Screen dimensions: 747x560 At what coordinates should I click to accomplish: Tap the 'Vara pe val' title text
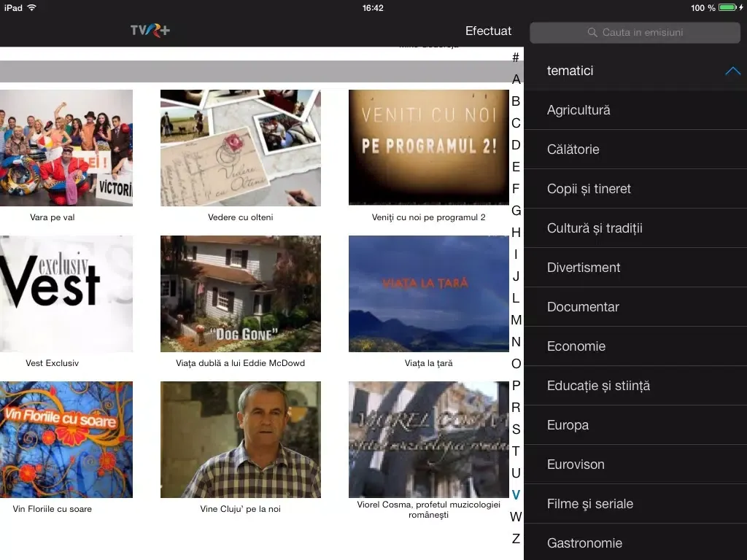pos(53,217)
